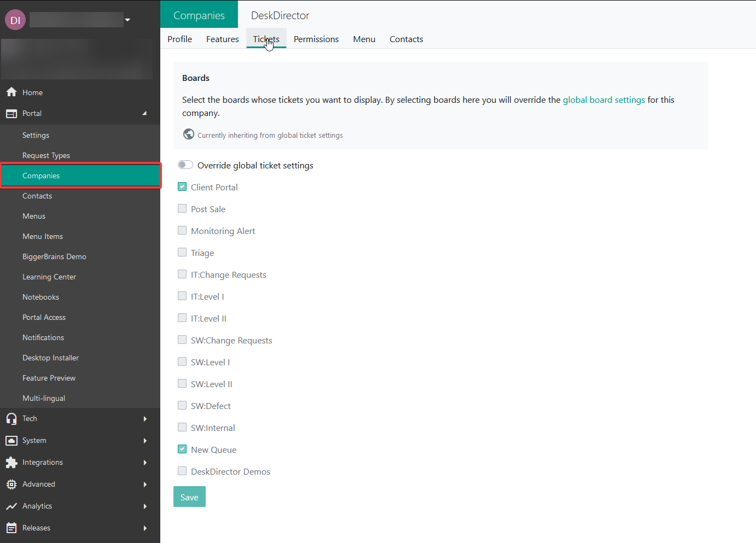This screenshot has width=756, height=543.
Task: Expand the Releases section arrow
Action: click(x=145, y=528)
